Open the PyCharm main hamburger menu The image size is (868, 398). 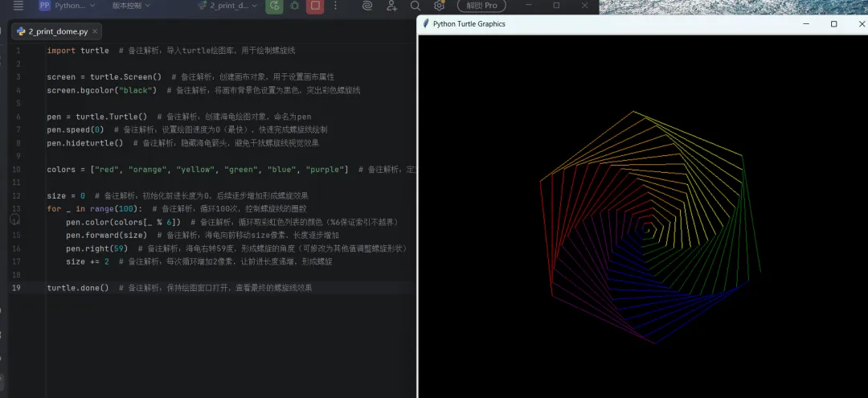click(18, 6)
